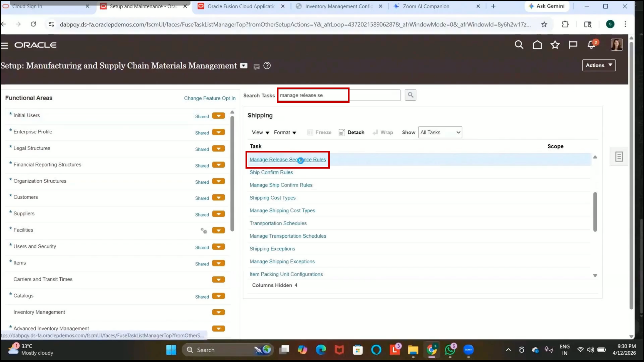Click Change Feature Opt In link
644x362 pixels.
(210, 98)
